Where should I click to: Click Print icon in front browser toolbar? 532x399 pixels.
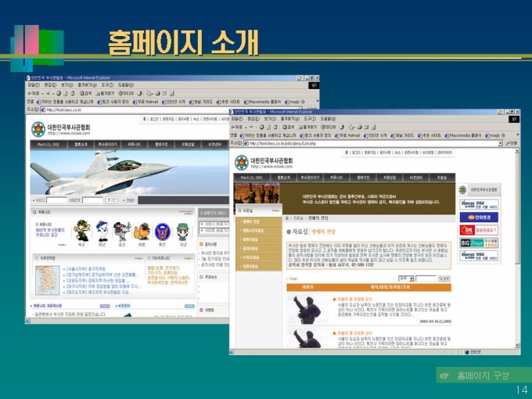[x=359, y=127]
